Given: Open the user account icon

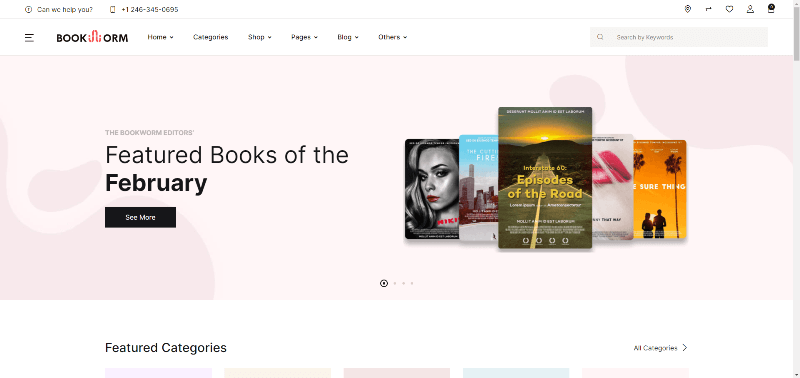Looking at the screenshot, I should 751,9.
